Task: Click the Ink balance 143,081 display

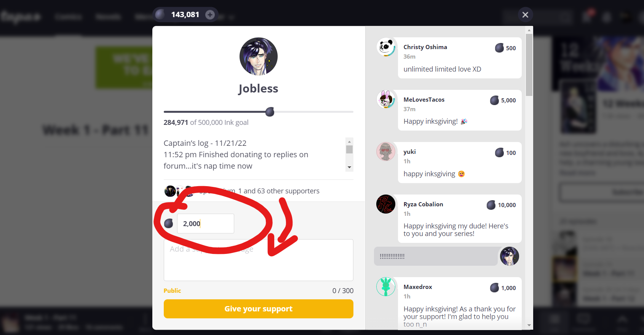Action: pyautogui.click(x=185, y=15)
